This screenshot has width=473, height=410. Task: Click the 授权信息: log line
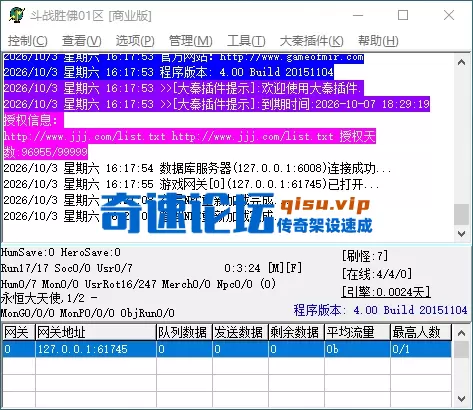[33, 120]
